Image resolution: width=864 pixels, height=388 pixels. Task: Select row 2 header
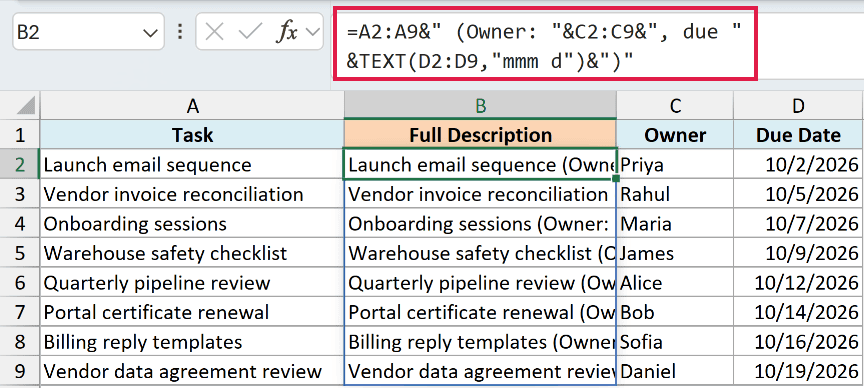tap(20, 164)
